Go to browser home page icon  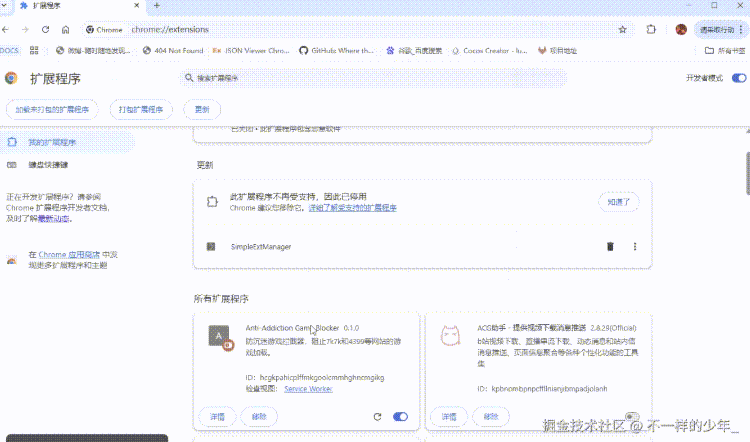(x=66, y=29)
